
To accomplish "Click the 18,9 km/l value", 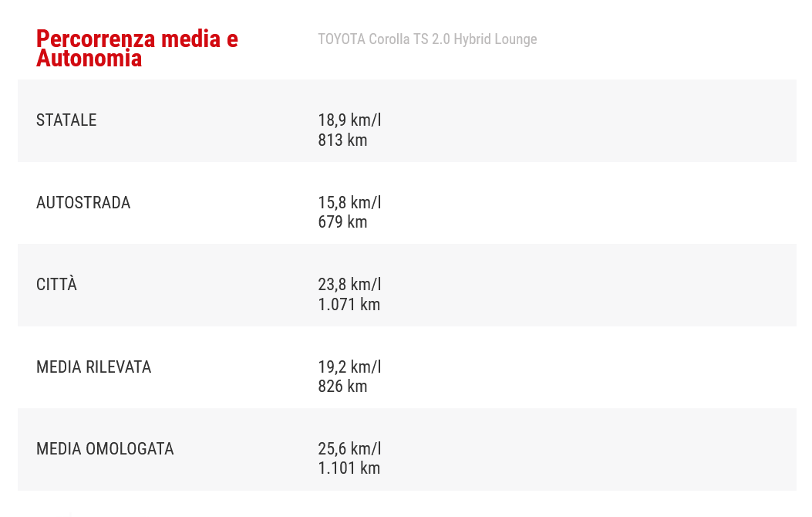I will (349, 120).
